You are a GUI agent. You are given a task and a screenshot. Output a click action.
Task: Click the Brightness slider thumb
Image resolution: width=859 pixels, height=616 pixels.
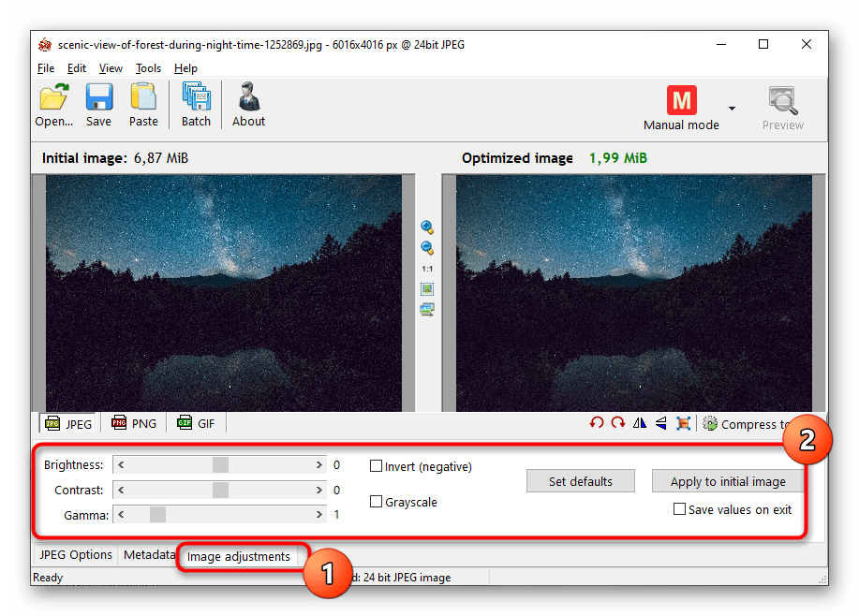pyautogui.click(x=220, y=465)
